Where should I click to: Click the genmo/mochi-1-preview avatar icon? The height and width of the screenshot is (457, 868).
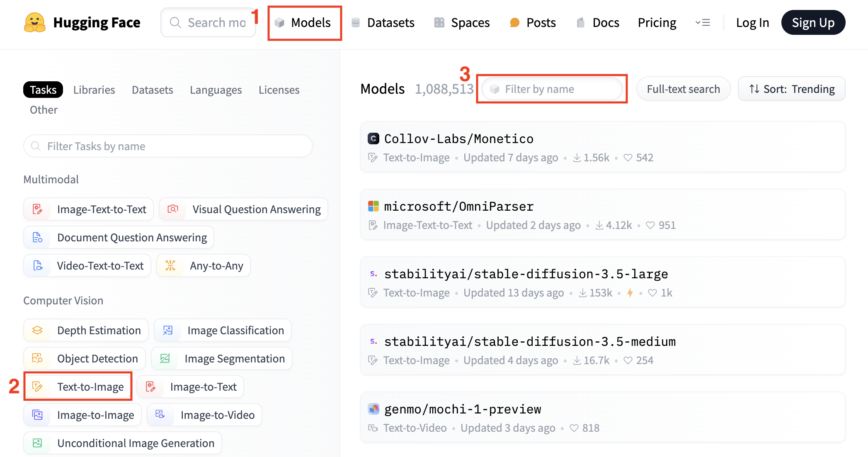(x=373, y=409)
